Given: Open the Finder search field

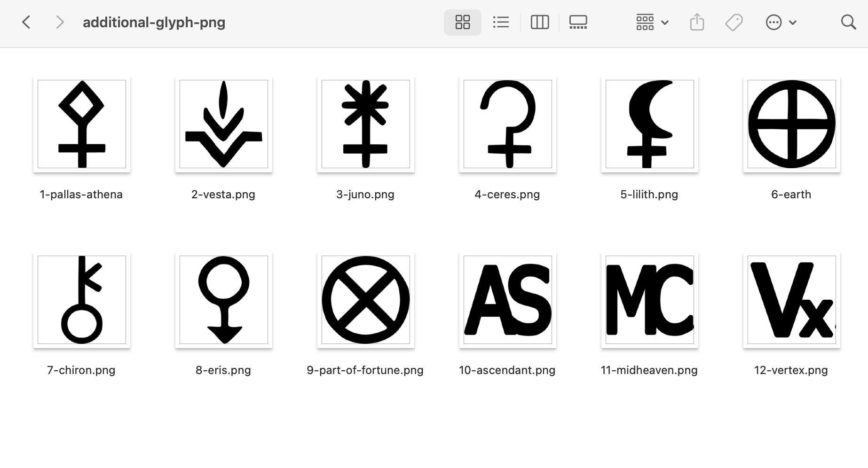Looking at the screenshot, I should pos(848,22).
